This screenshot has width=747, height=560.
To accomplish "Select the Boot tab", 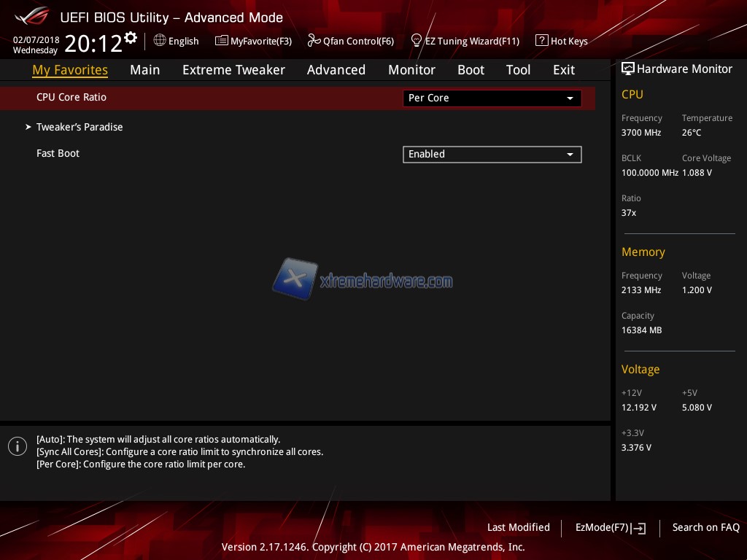I will click(471, 70).
